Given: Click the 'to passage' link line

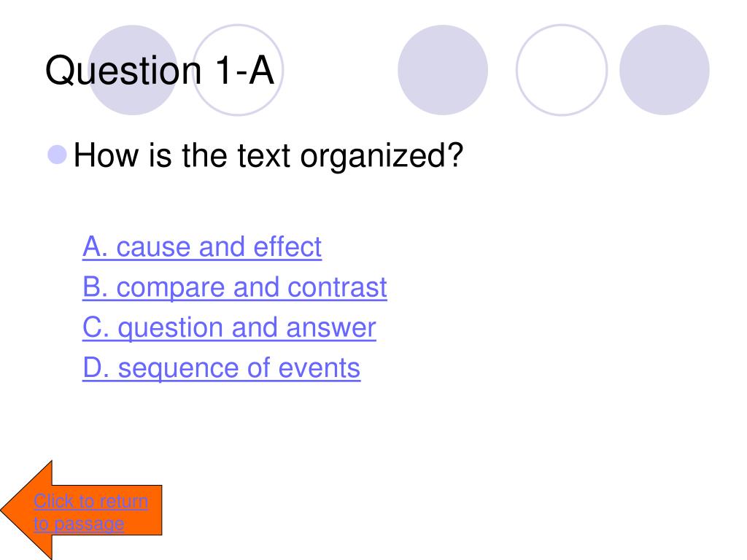Looking at the screenshot, I should 79,524.
